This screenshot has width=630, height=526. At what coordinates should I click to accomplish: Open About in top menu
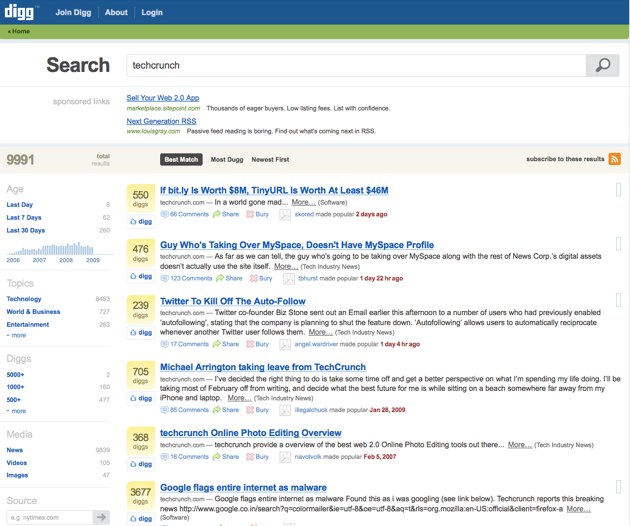click(116, 12)
